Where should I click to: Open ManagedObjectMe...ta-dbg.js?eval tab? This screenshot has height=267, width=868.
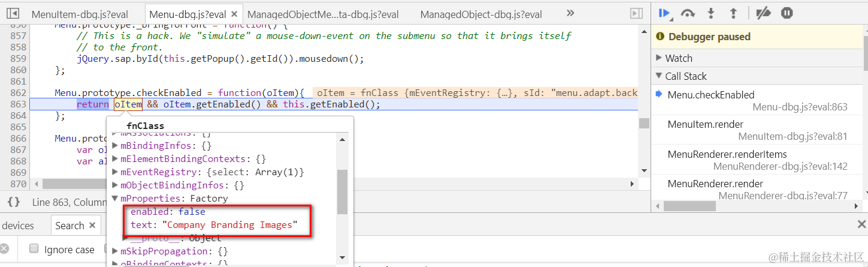point(323,14)
